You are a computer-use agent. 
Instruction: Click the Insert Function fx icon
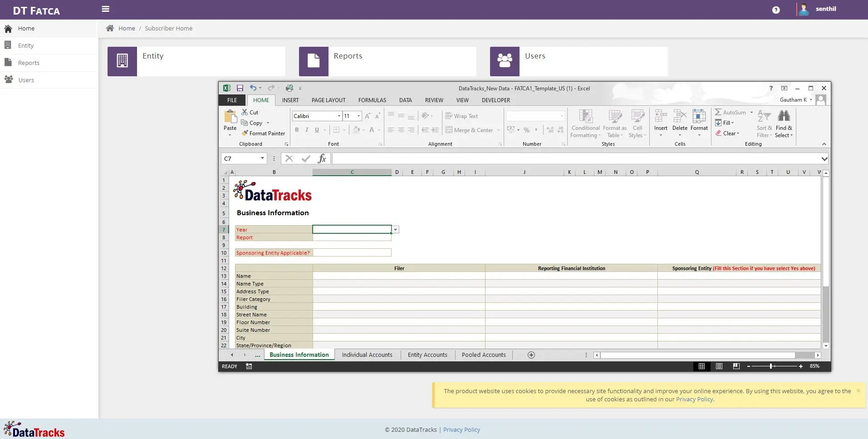(322, 158)
